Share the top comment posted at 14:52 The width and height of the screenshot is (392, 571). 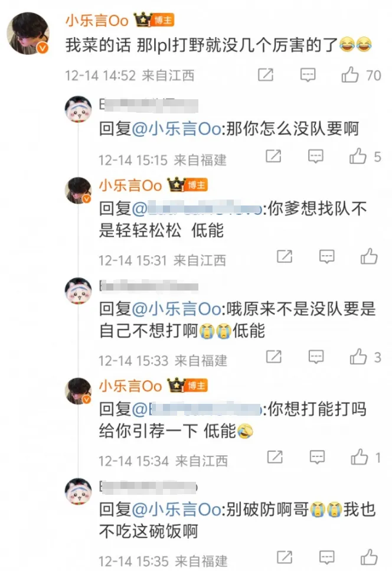pyautogui.click(x=266, y=75)
